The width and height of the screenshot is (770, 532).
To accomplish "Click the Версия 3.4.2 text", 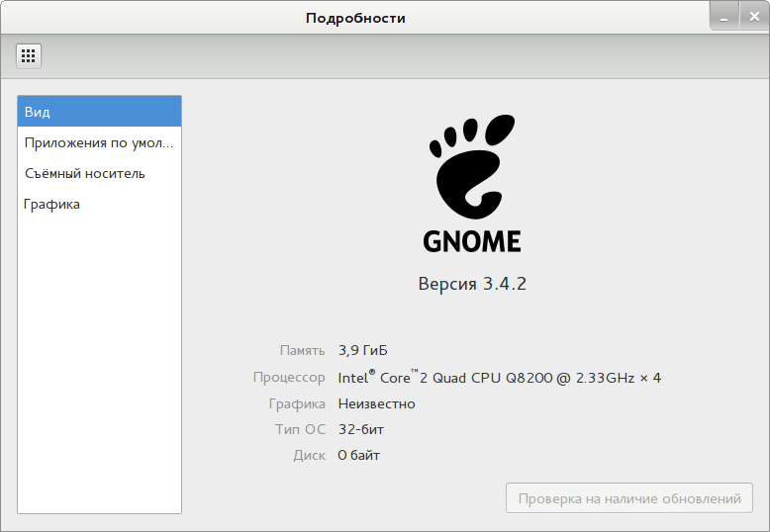I will click(x=472, y=284).
